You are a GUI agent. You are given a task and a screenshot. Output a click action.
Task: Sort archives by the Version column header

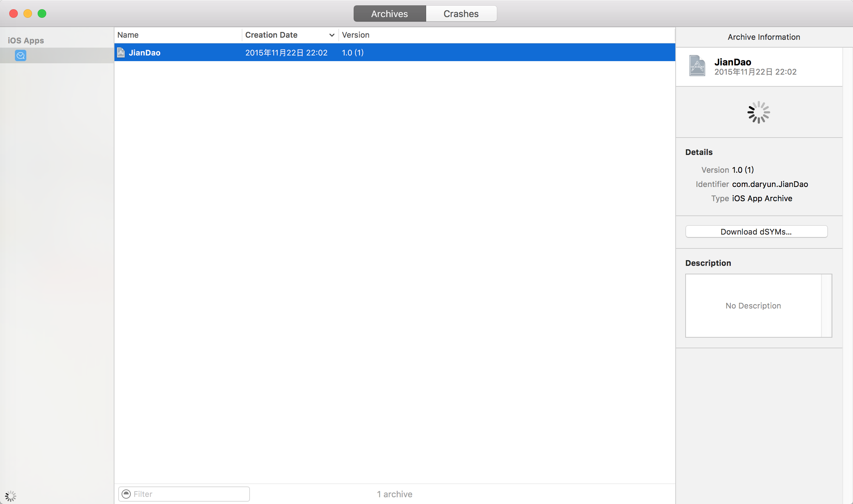(355, 35)
